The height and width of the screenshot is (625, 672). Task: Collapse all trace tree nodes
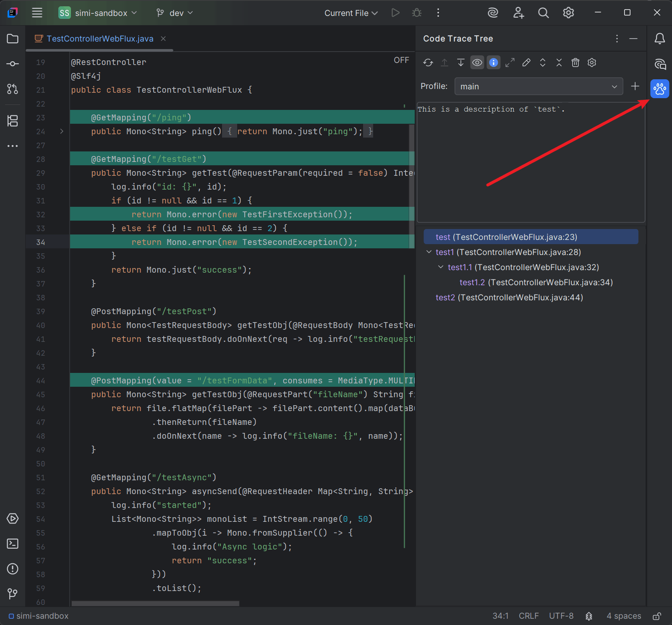pos(559,62)
